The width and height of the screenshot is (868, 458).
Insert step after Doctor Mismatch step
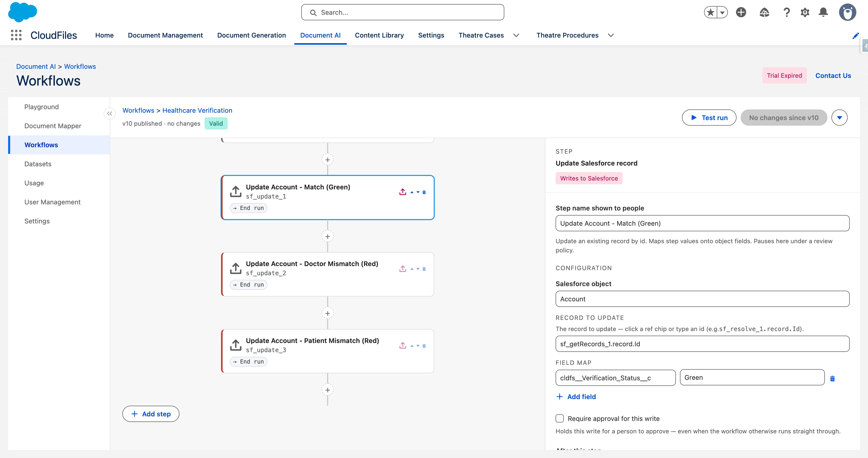(327, 314)
